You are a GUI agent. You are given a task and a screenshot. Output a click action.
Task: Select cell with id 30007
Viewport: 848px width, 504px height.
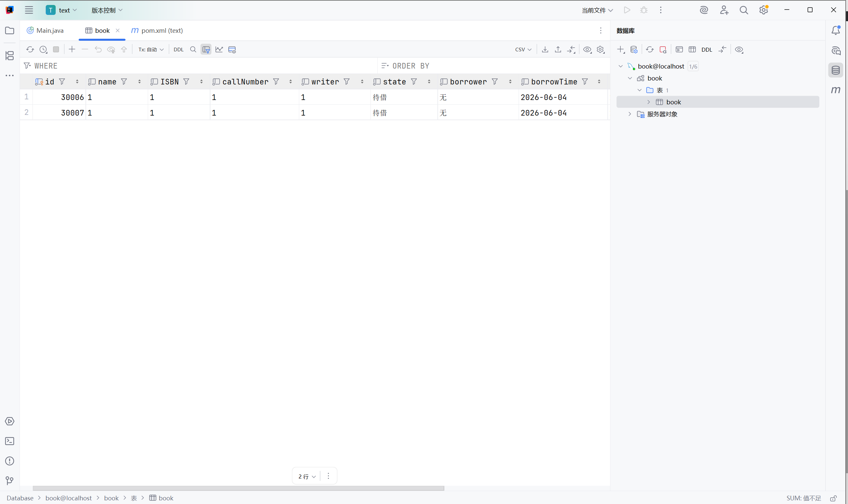[x=59, y=113]
